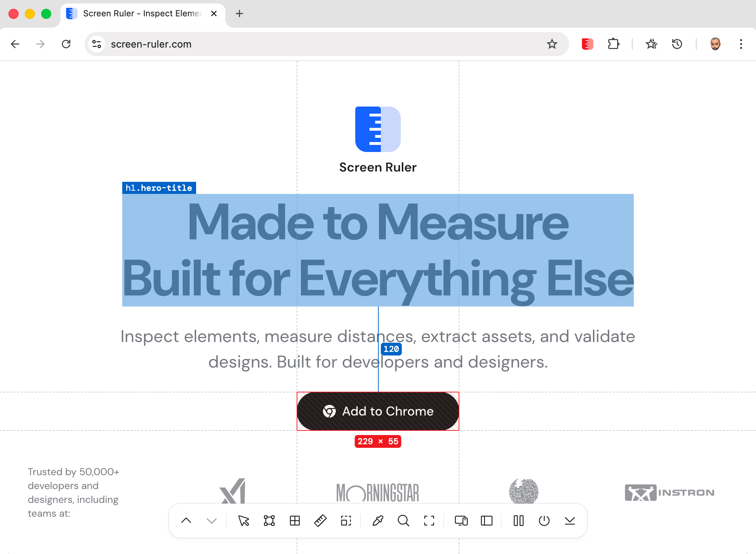Open the red Screen Ruler extension icon

point(588,44)
